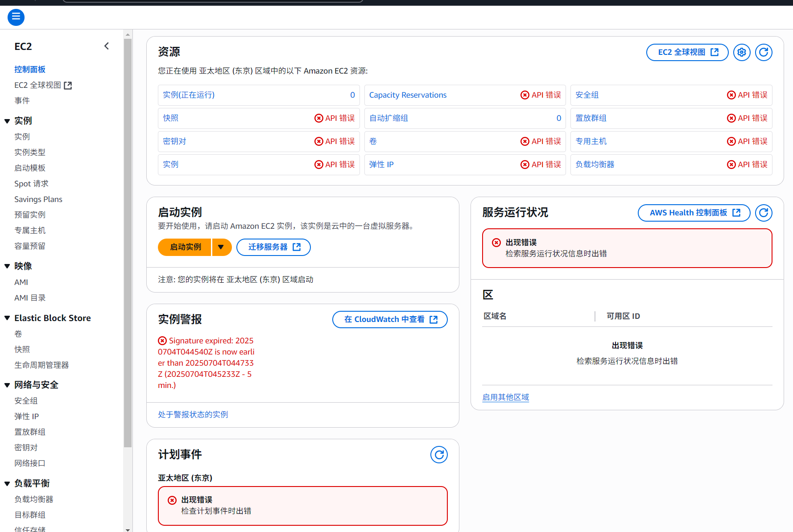Open 处于警报状态的实例 link
The width and height of the screenshot is (793, 532).
pos(193,414)
